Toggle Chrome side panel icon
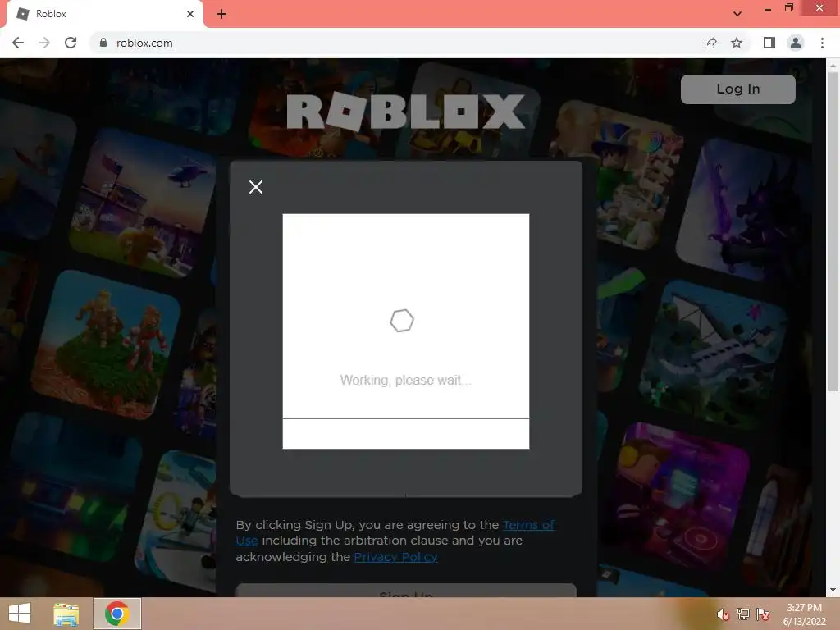The image size is (840, 630). pos(769,43)
